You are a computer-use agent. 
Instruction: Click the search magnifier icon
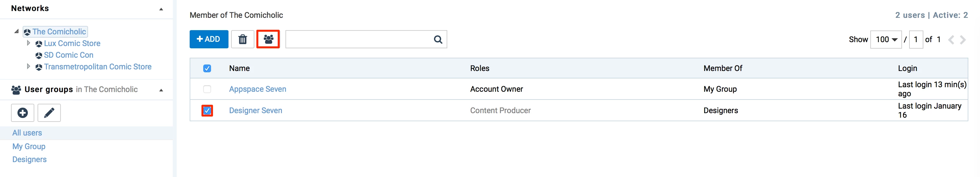[x=438, y=39]
